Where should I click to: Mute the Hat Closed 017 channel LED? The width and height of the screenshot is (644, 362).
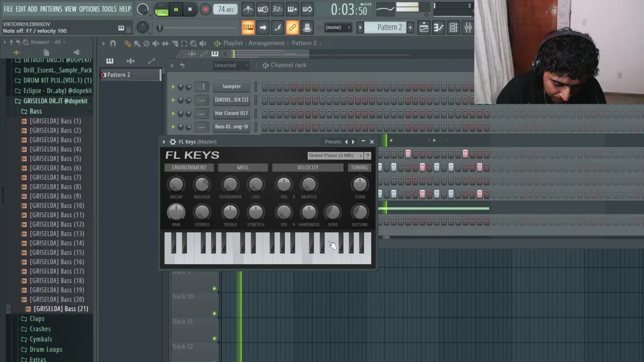[173, 114]
